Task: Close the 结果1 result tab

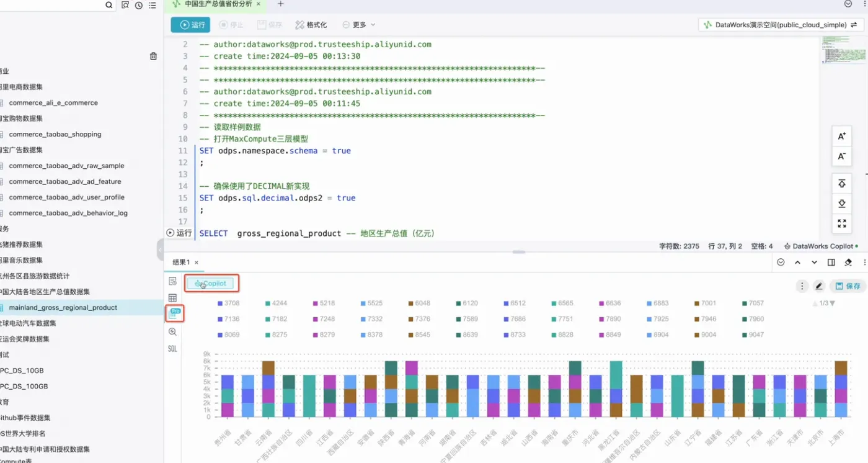Action: tap(197, 263)
